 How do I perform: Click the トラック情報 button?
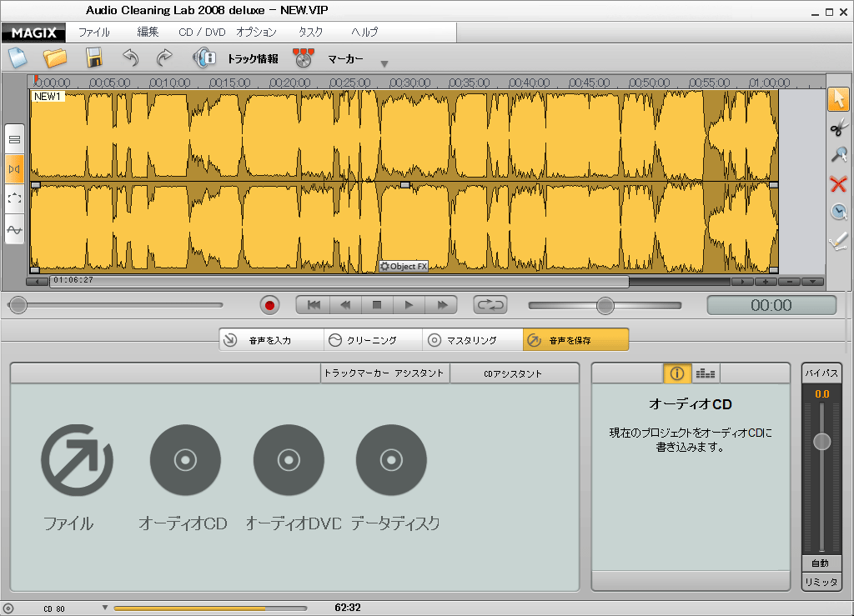(x=253, y=59)
